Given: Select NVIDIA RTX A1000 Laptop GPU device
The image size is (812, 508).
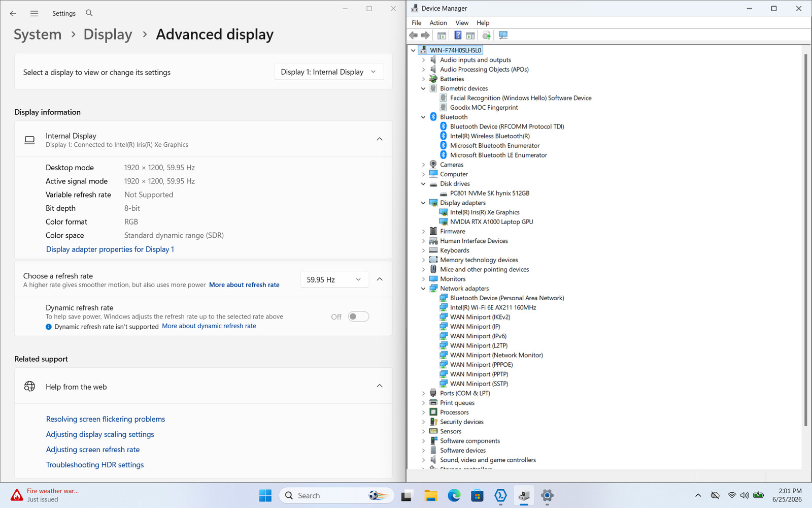Looking at the screenshot, I should 491,222.
